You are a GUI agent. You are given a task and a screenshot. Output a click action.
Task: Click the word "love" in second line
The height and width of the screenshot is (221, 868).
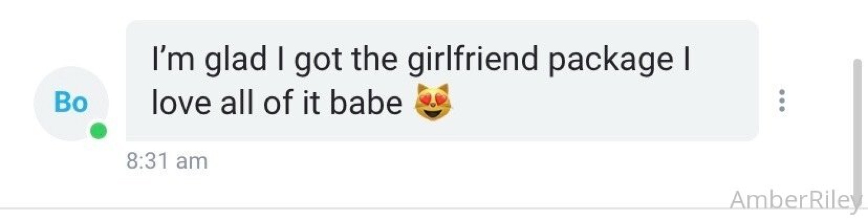(181, 102)
